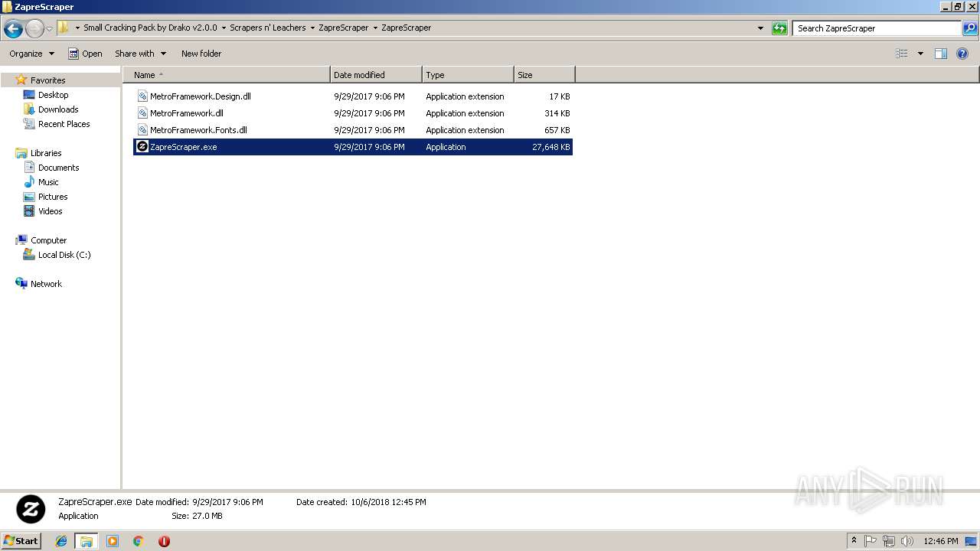Click the 27,648 KB size cell
Screen dimensions: 980x551
(x=550, y=147)
